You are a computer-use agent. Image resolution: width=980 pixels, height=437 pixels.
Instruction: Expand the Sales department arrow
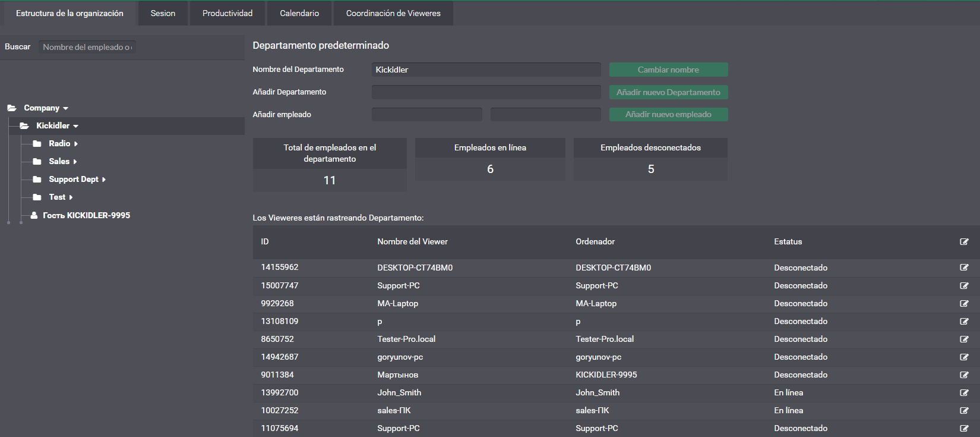pyautogui.click(x=75, y=162)
